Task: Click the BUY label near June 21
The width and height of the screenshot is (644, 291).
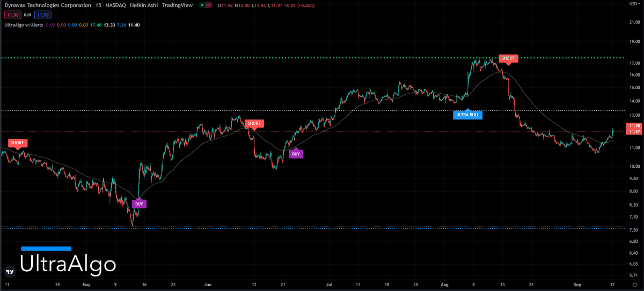Action: point(296,154)
